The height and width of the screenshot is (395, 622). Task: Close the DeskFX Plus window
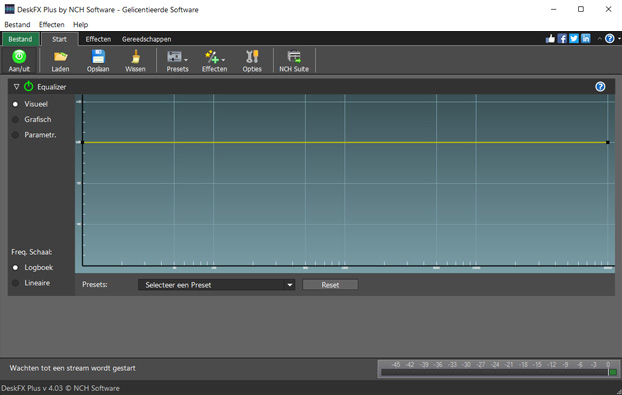click(x=608, y=9)
